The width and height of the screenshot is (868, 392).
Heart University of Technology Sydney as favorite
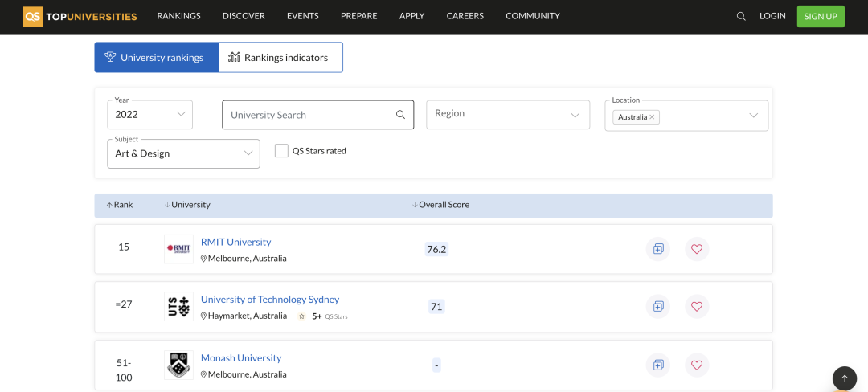pyautogui.click(x=697, y=306)
